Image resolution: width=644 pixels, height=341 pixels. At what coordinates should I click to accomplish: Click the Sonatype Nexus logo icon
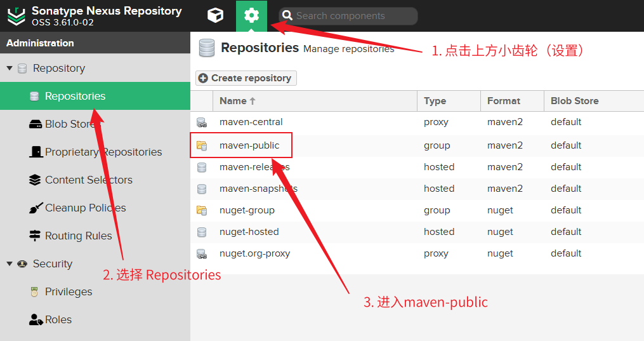pos(16,16)
